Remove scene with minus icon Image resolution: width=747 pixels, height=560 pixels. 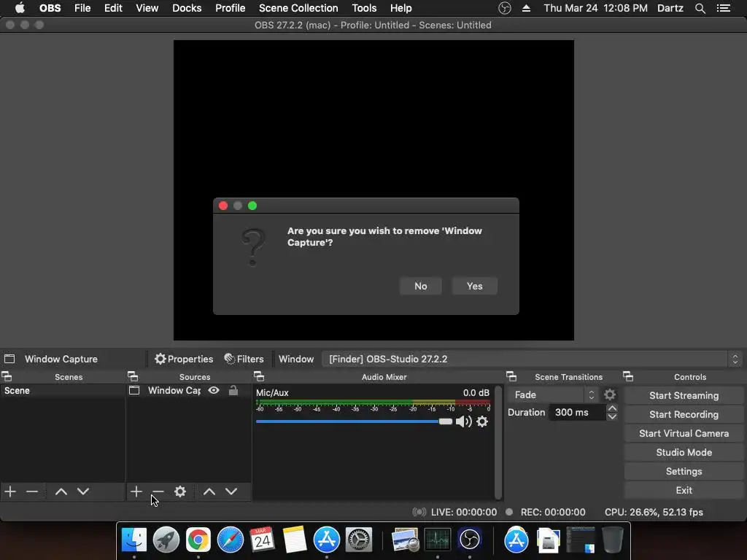(32, 491)
